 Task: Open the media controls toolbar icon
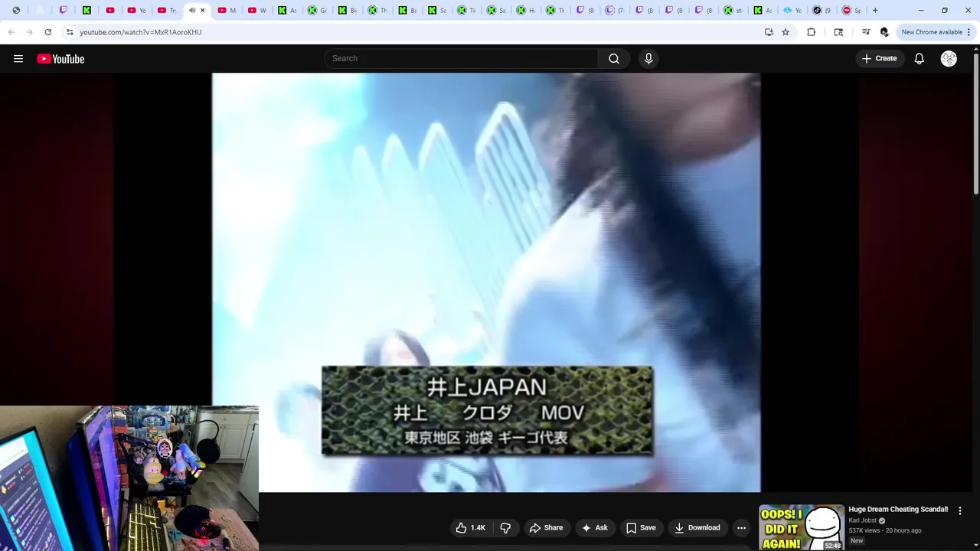click(866, 32)
